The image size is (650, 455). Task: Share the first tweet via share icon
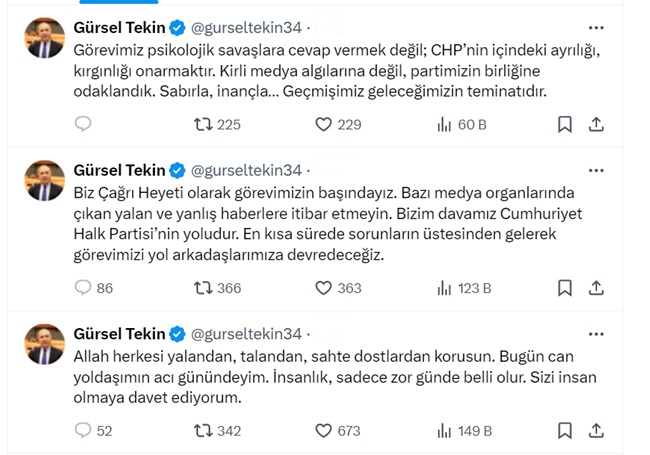pyautogui.click(x=596, y=125)
